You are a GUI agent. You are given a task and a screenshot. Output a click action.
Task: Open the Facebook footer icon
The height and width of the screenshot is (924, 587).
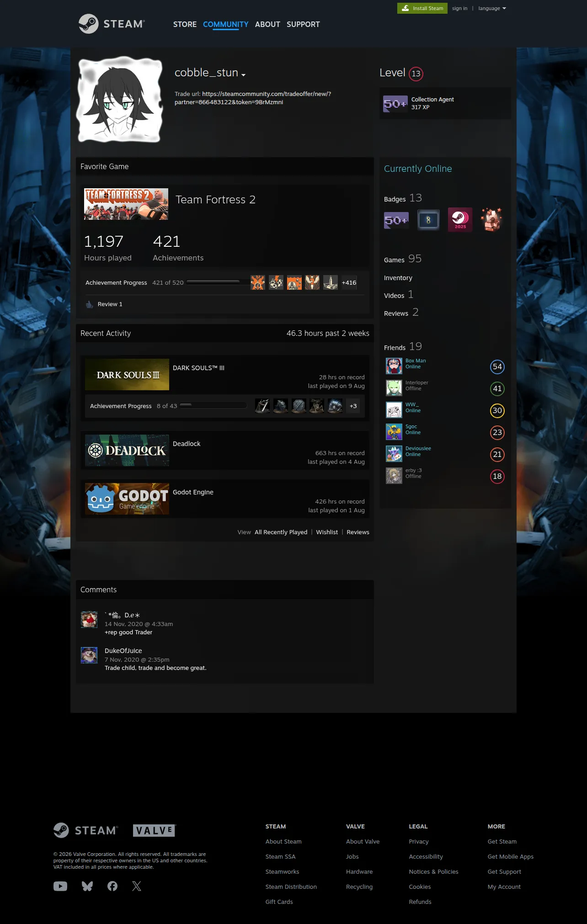click(112, 886)
